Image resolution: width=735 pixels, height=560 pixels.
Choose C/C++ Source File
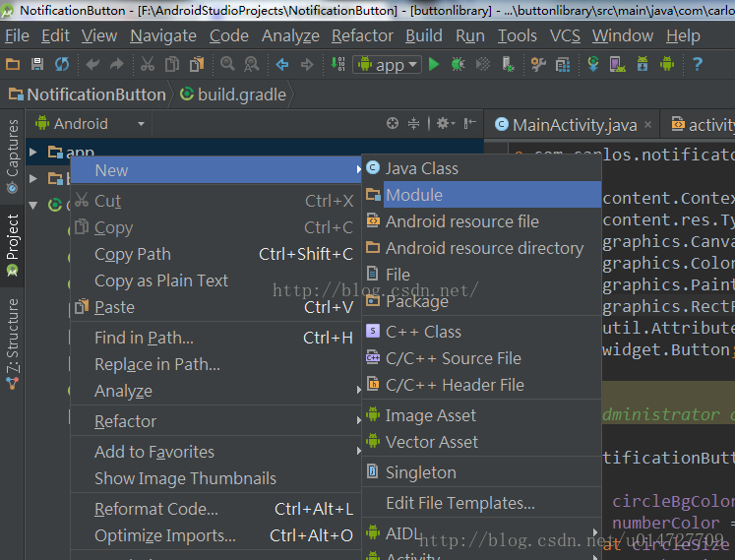pos(482,358)
